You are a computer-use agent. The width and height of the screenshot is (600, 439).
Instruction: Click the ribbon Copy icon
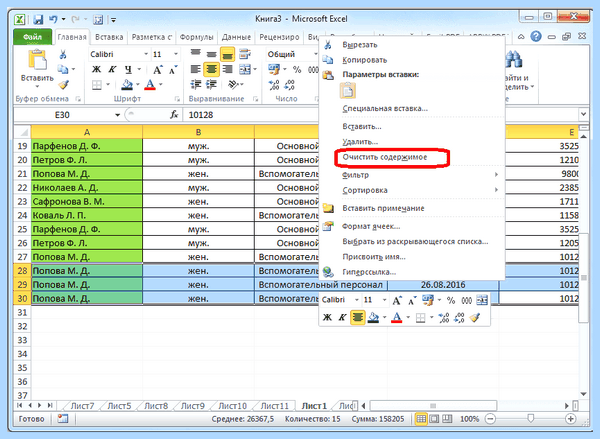tap(63, 69)
